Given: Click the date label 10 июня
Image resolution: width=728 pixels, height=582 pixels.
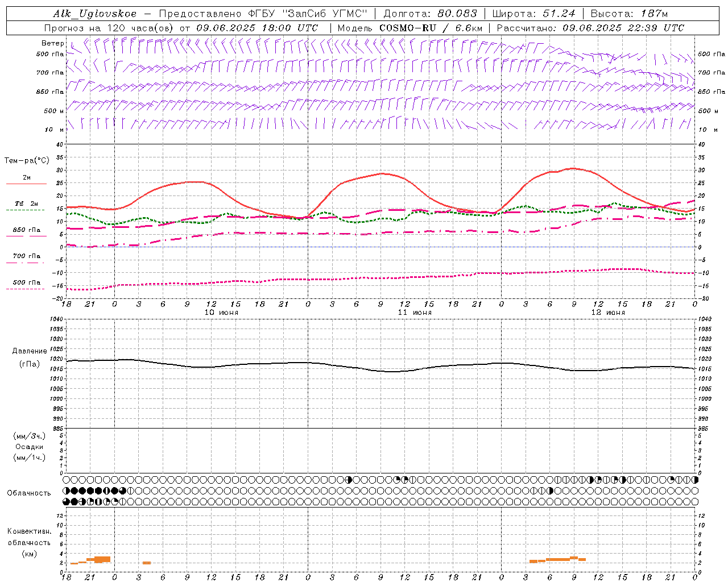Looking at the screenshot, I should [x=221, y=313].
